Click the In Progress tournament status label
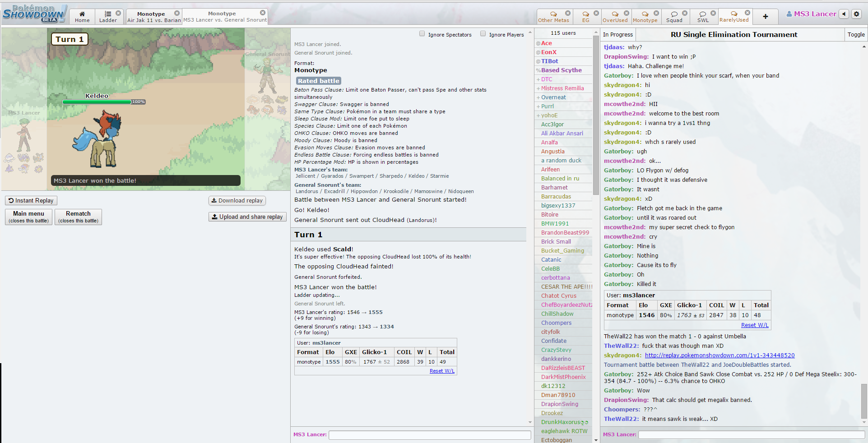 (x=618, y=35)
